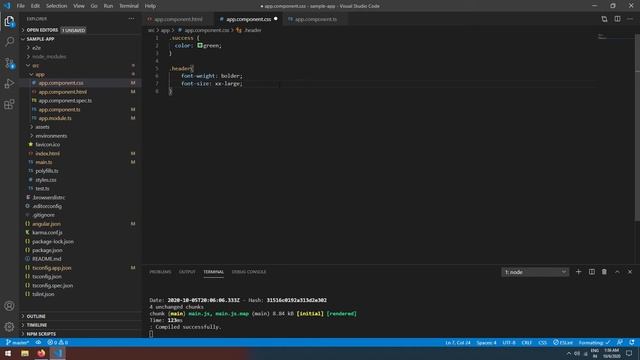This screenshot has width=640, height=360.
Task: Split the editor to the right
Action: (617, 19)
